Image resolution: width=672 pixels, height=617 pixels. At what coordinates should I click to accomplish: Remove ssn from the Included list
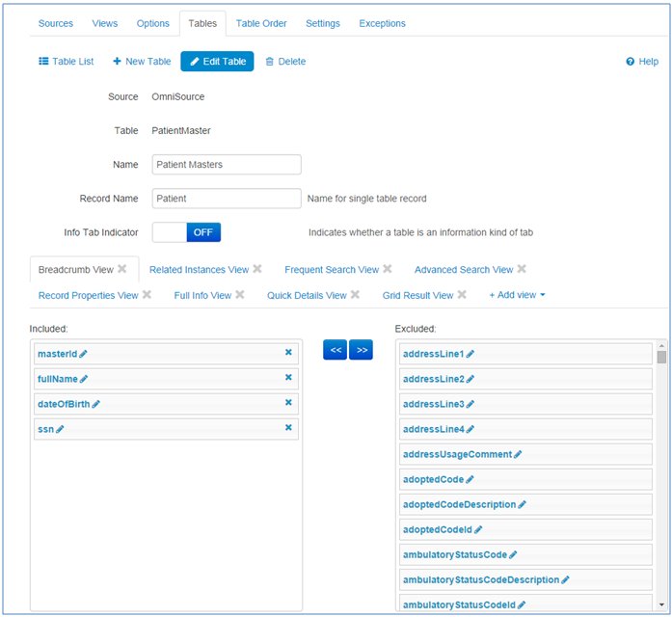click(288, 428)
